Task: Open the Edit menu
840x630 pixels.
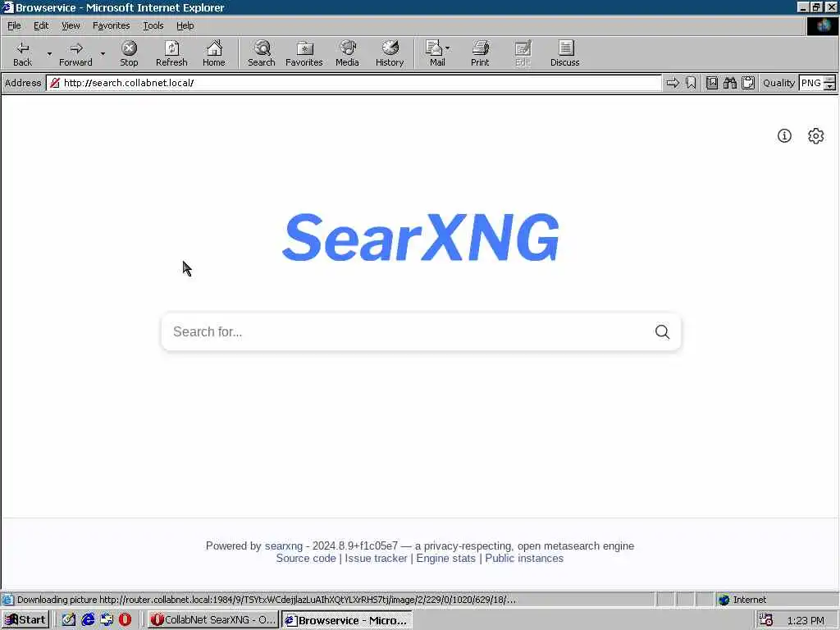Action: click(41, 25)
